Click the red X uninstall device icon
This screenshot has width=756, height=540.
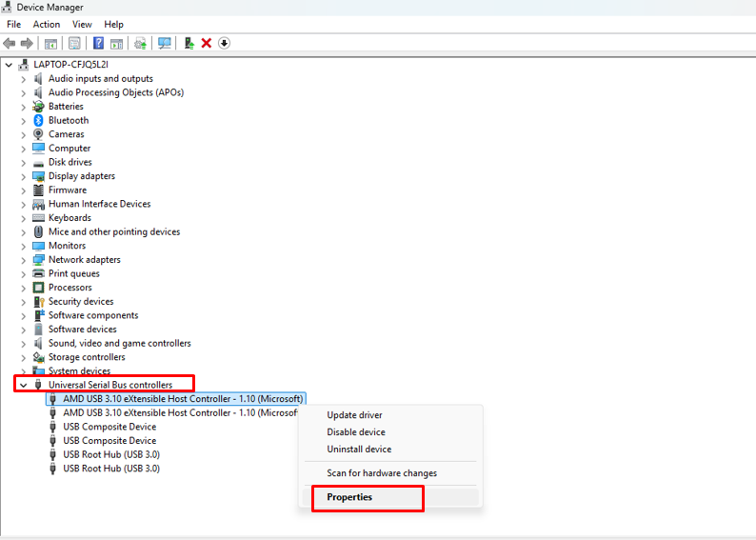pos(206,43)
